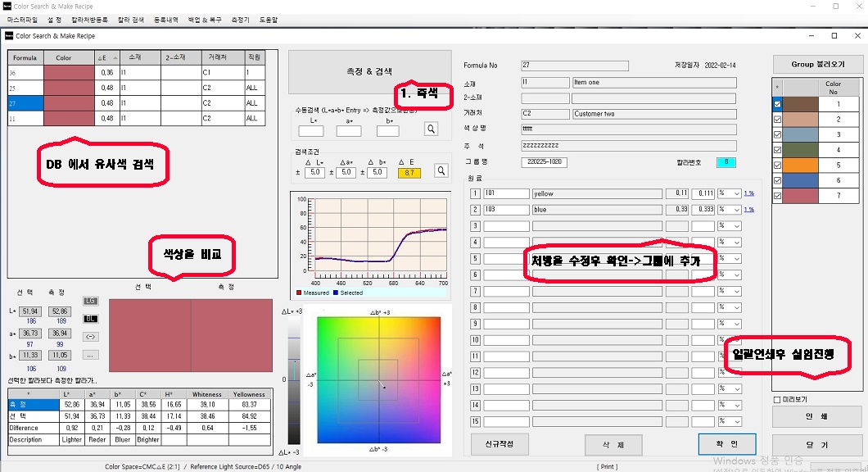Enable the 미리보기 preview checkbox

tap(777, 400)
